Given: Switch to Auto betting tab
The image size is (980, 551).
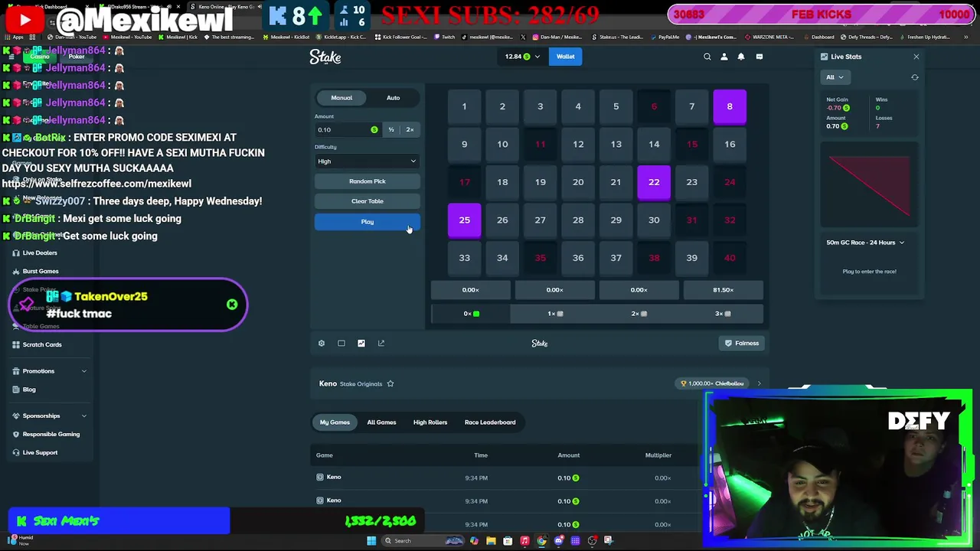Looking at the screenshot, I should pyautogui.click(x=393, y=98).
